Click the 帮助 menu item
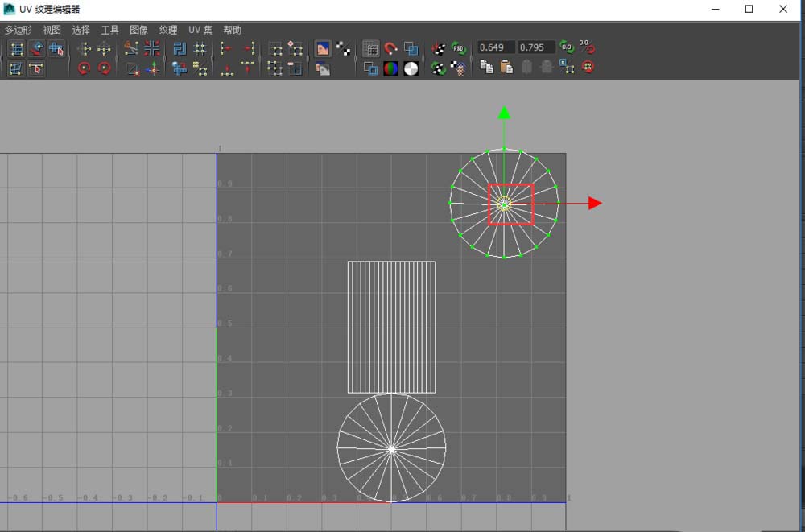 pos(232,30)
